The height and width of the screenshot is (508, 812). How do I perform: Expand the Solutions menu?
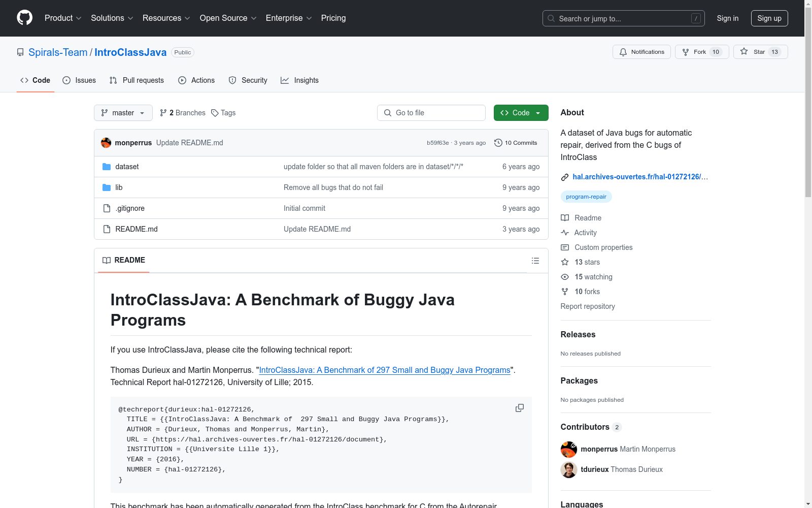pyautogui.click(x=112, y=18)
